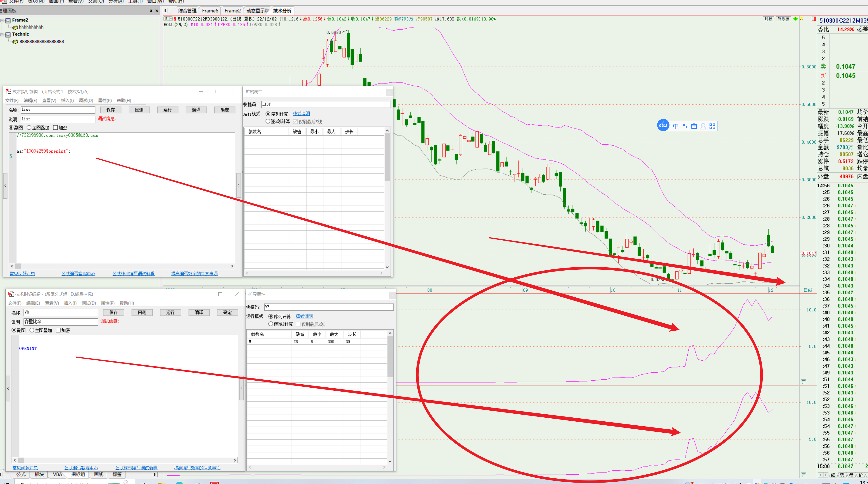Enable 加密 checkbox in VR editor

point(58,330)
